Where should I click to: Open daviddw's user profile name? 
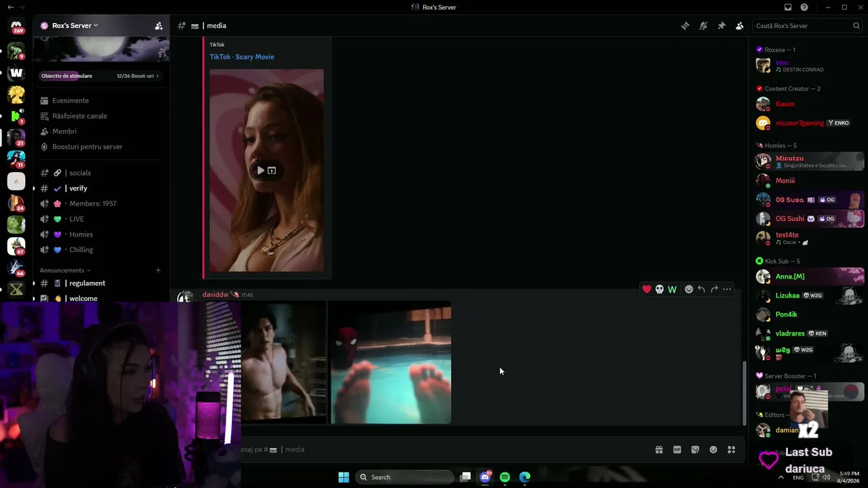pos(216,295)
